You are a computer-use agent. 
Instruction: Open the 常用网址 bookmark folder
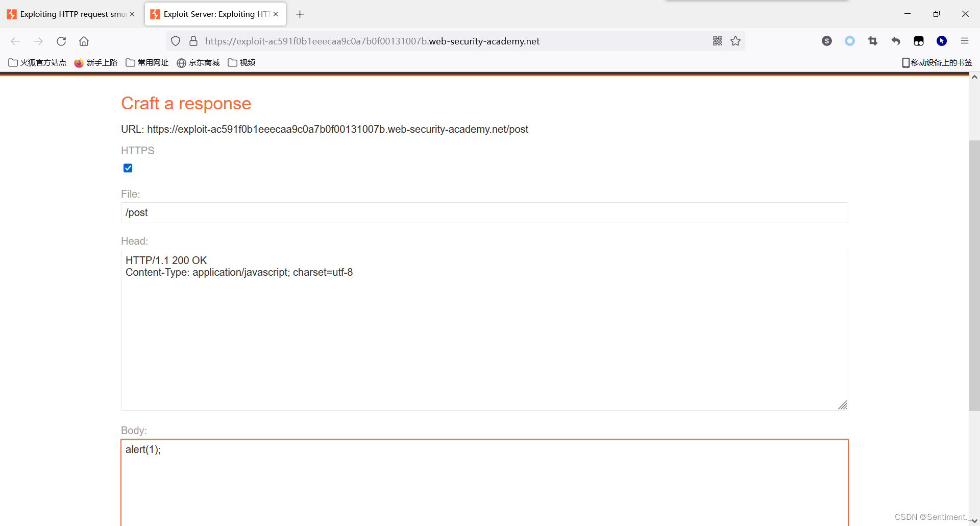click(147, 63)
